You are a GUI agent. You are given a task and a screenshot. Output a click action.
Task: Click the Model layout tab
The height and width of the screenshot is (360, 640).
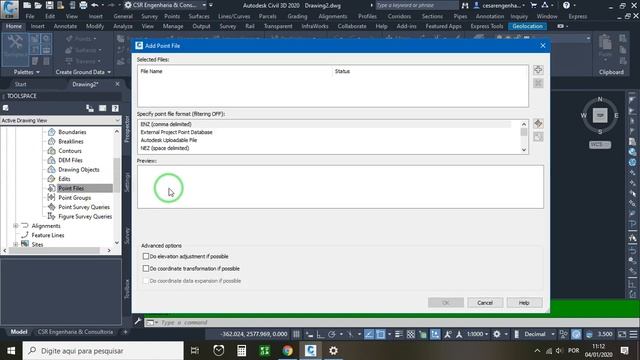tap(19, 332)
